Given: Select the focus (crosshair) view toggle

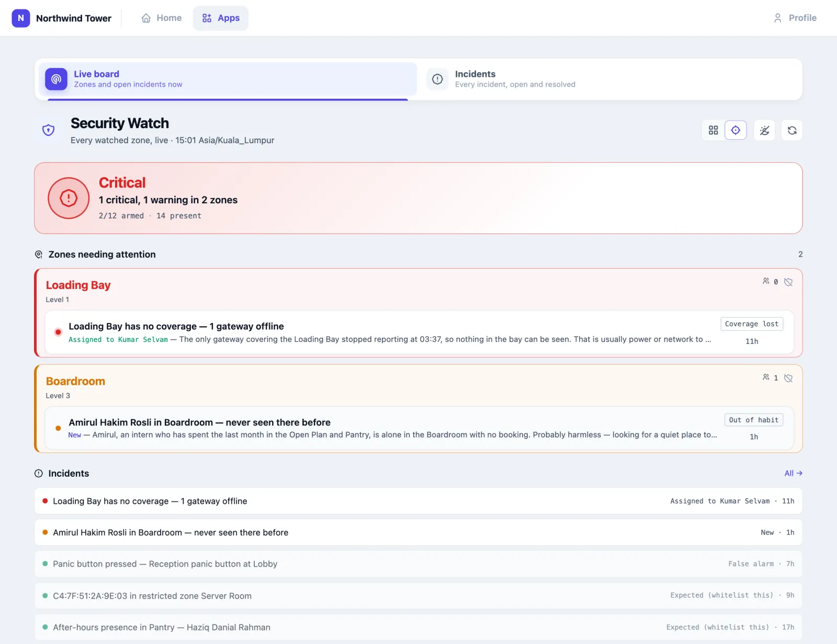Looking at the screenshot, I should pos(736,130).
